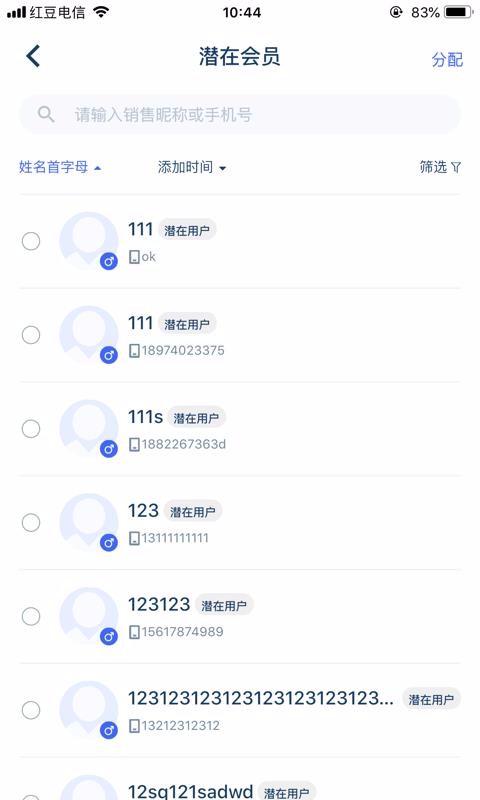480x800 pixels.
Task: Select the radio button for member 111s
Action: click(31, 429)
